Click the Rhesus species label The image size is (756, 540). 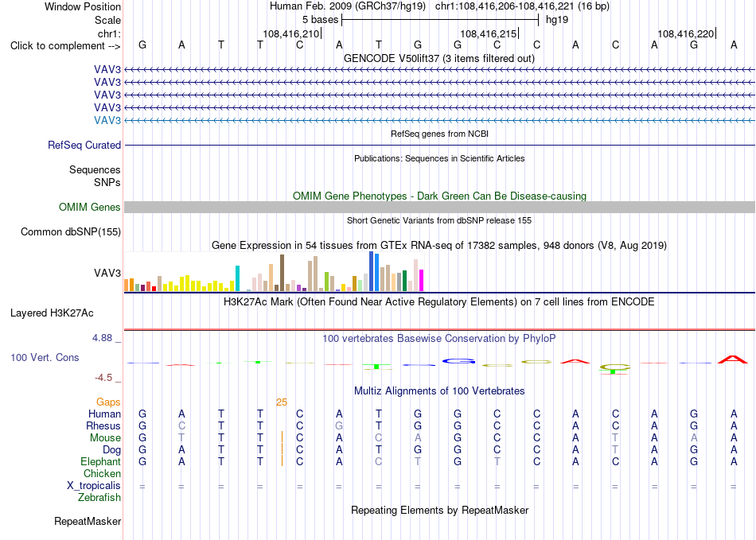[x=103, y=425]
